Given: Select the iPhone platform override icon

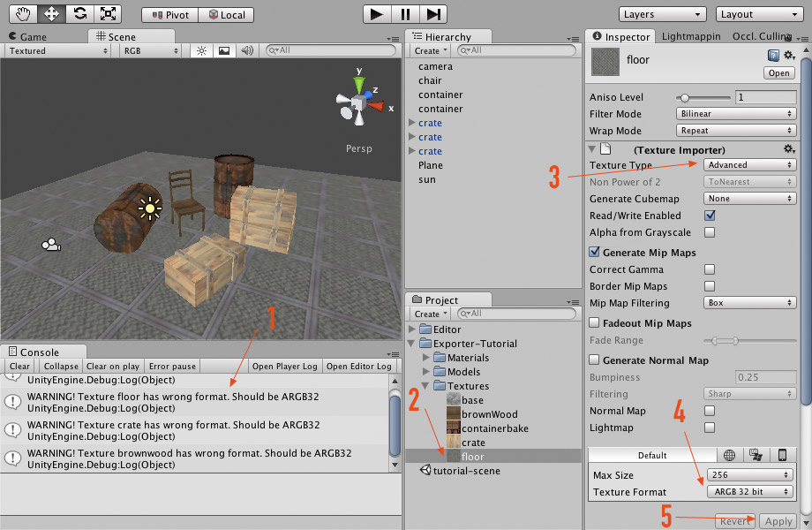Looking at the screenshot, I should 783,454.
